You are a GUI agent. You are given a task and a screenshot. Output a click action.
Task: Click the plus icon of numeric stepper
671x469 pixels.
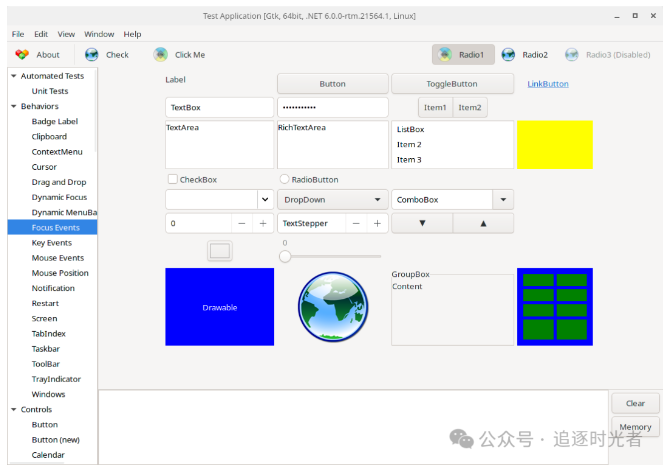coord(263,223)
